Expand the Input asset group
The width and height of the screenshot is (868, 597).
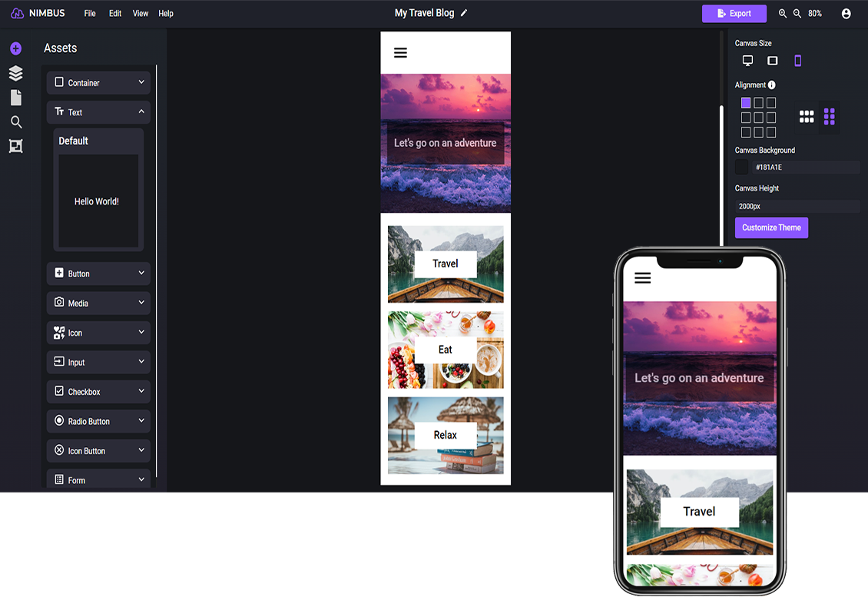tap(141, 362)
